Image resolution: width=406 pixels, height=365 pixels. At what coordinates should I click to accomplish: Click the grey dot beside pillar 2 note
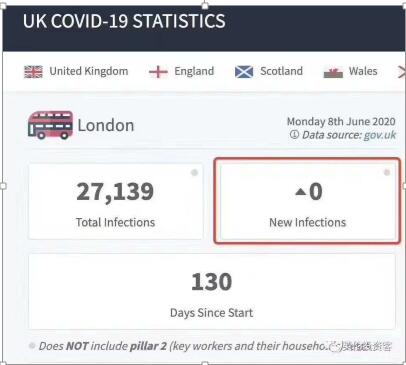click(32, 346)
